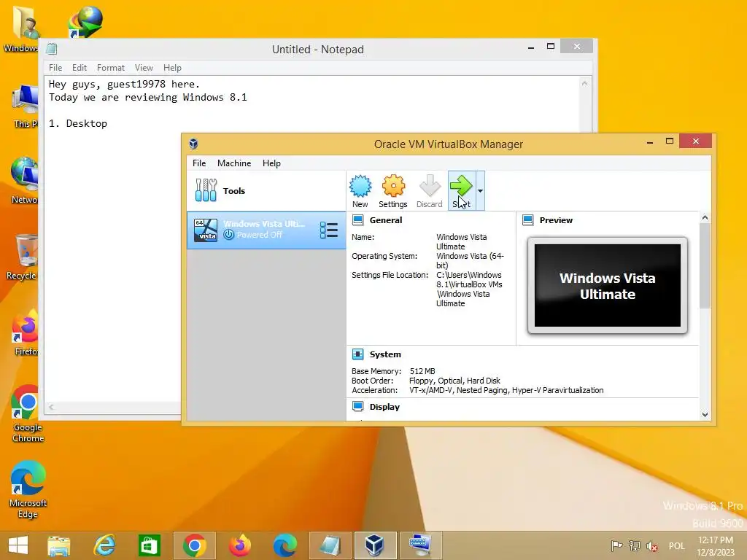Click the VirtualBox details scrollbar thumb
The width and height of the screenshot is (747, 560).
click(705, 265)
